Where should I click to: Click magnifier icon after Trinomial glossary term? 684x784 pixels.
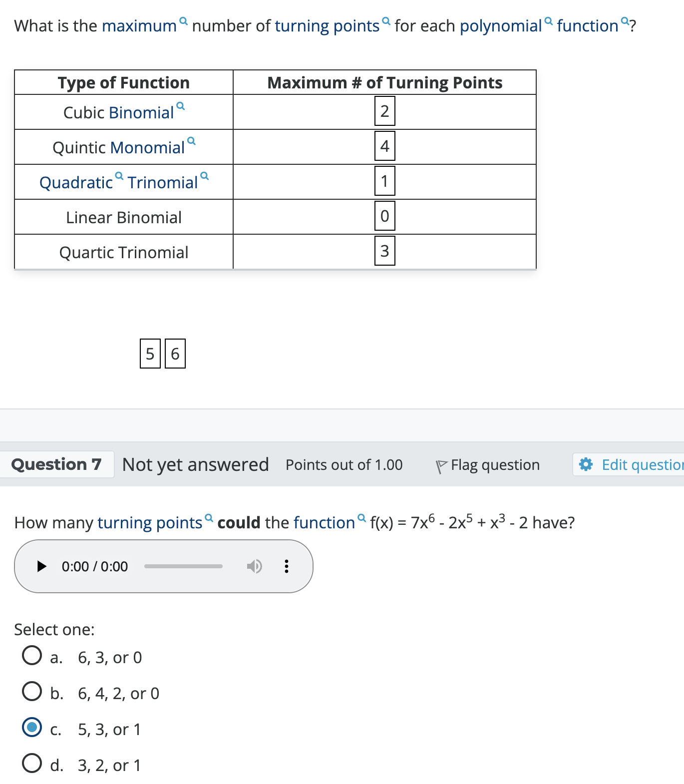click(205, 176)
